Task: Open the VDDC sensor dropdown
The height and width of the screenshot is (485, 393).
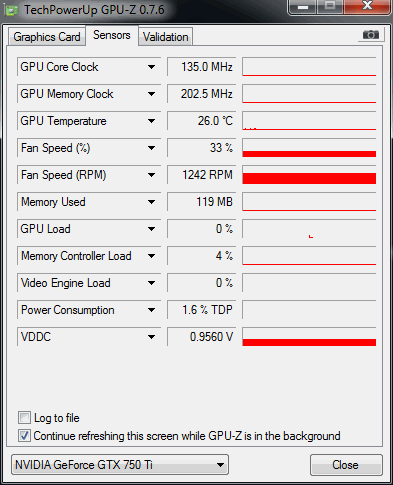Action: coord(151,337)
